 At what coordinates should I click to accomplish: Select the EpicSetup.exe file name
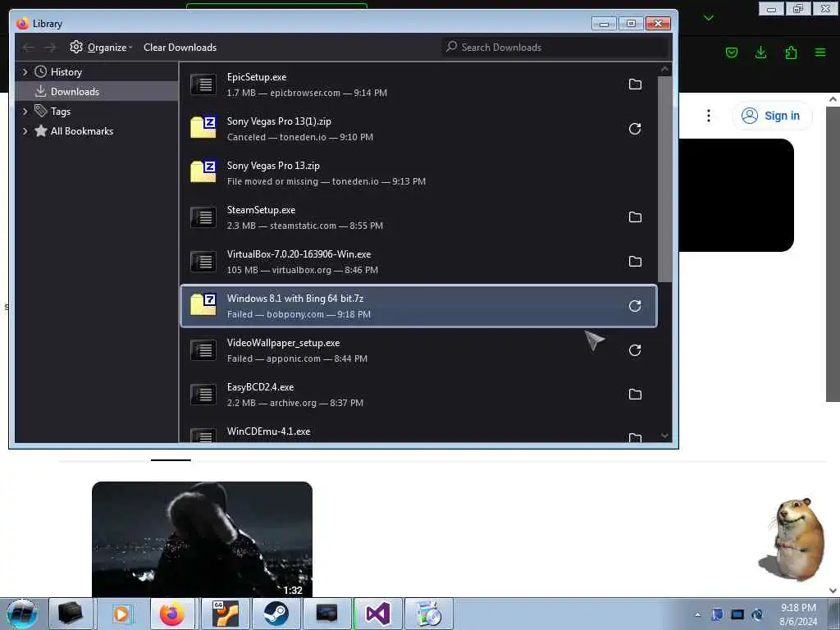[x=257, y=77]
